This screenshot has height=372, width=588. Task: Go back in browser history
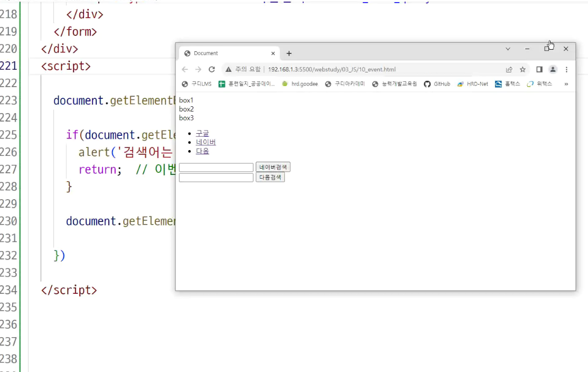coord(185,69)
